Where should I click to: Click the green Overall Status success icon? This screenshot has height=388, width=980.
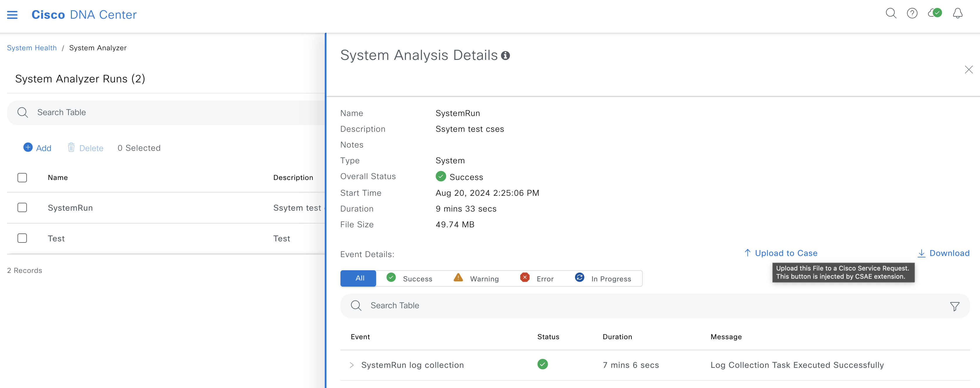coord(441,176)
